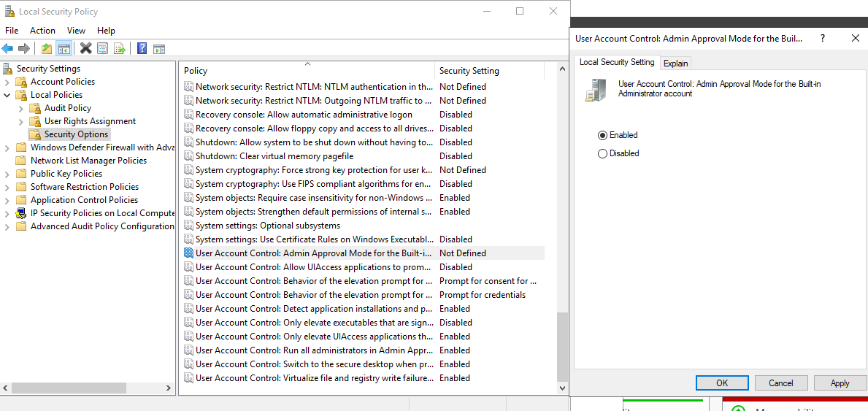Click icon beside Shutdown: Clear virtual memory pagefile
This screenshot has width=868, height=411.
pos(189,156)
